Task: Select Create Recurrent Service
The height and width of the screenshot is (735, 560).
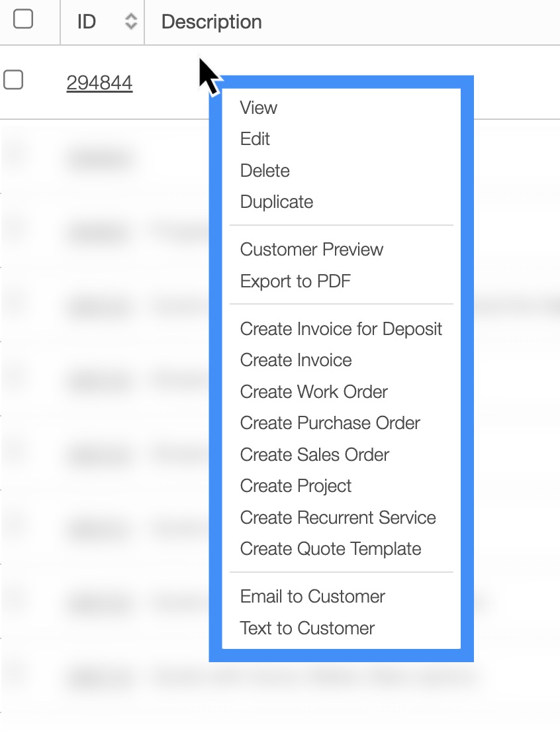Action: pos(338,518)
